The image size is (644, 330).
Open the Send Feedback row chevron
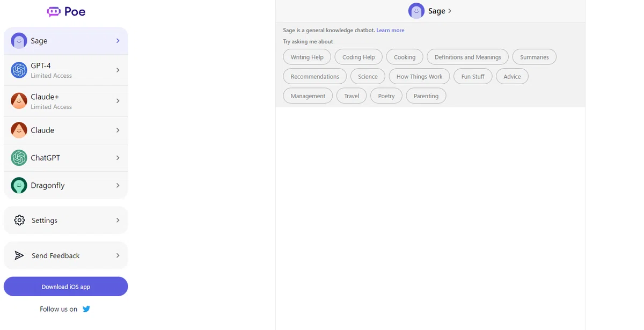click(x=118, y=255)
